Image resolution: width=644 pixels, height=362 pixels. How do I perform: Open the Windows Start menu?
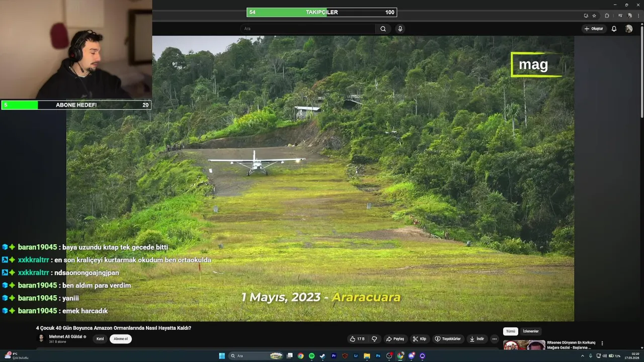(x=222, y=356)
